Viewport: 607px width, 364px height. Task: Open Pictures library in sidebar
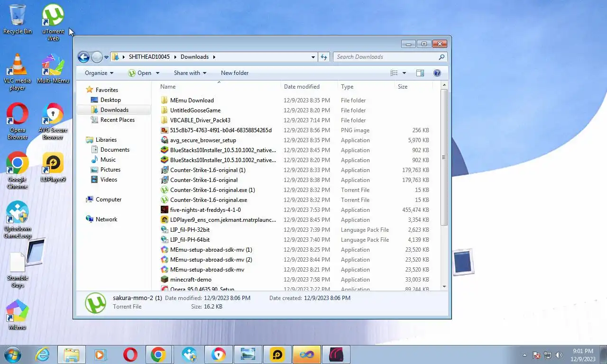[110, 170]
